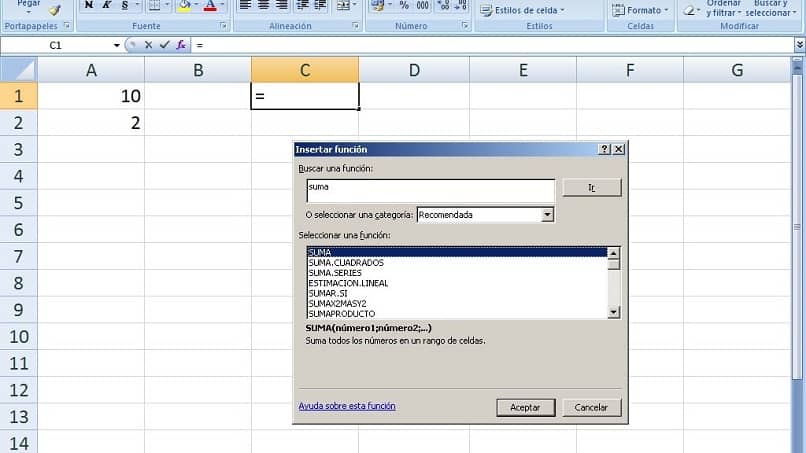The height and width of the screenshot is (453, 806).
Task: Select column A header
Action: 91,70
